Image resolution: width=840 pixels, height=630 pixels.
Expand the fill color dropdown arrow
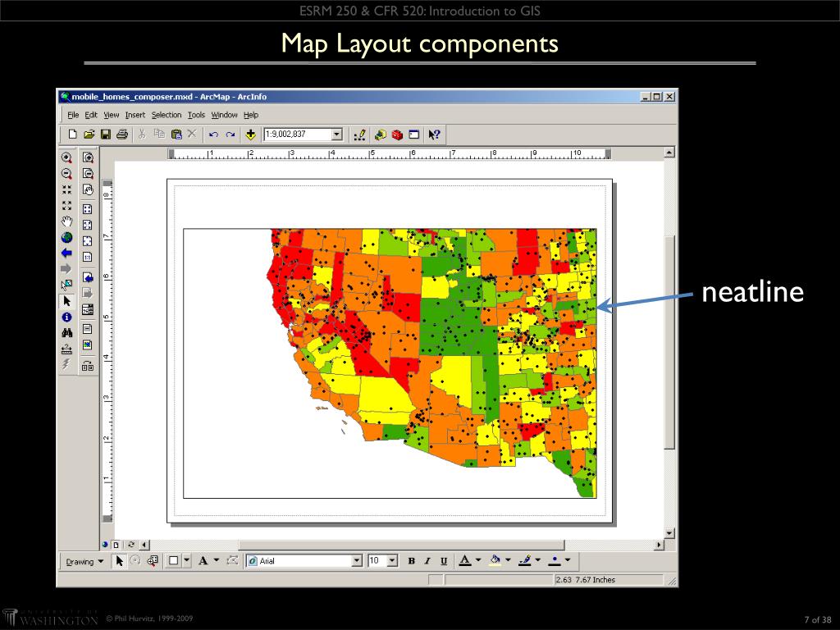click(x=508, y=560)
